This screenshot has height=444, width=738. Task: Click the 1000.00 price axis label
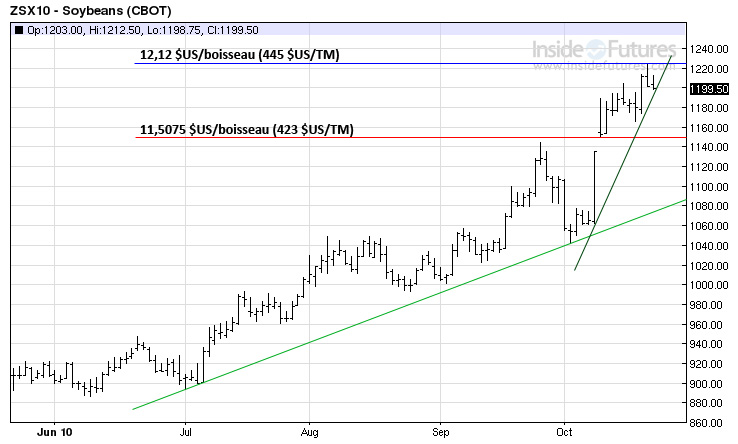pyautogui.click(x=709, y=286)
